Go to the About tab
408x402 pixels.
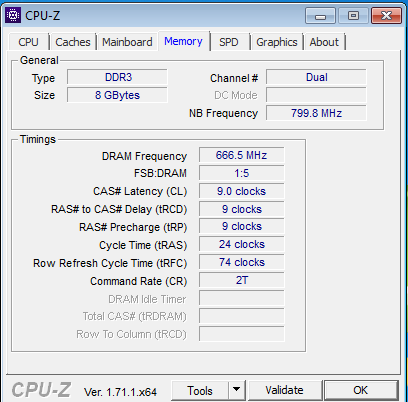click(x=324, y=42)
